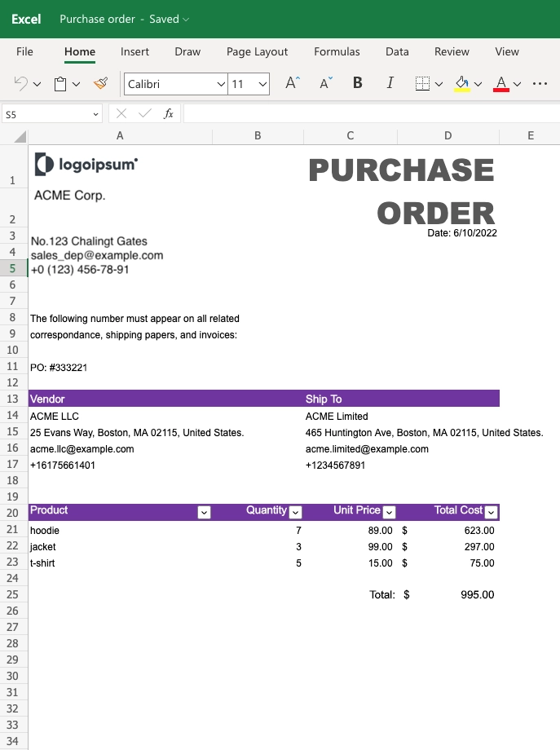Viewport: 560px width, 750px height.
Task: Toggle bold formatting
Action: tap(357, 83)
